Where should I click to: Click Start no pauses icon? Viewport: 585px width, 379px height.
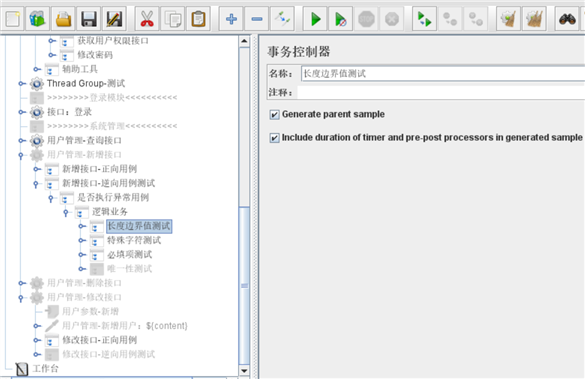tap(340, 19)
